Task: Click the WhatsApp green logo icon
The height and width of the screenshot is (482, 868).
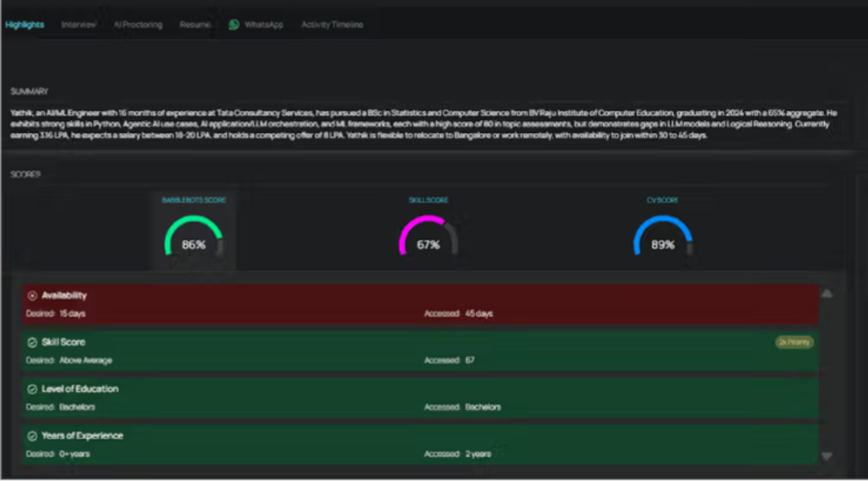Action: [234, 25]
